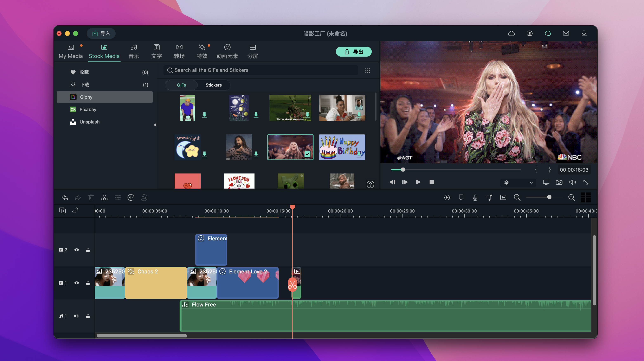Open the voiceover microphone tool
The width and height of the screenshot is (644, 361).
point(475,198)
